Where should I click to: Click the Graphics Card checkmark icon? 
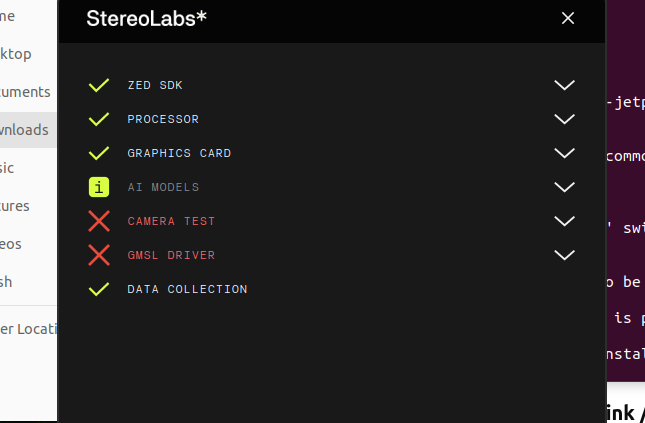pyautogui.click(x=98, y=153)
